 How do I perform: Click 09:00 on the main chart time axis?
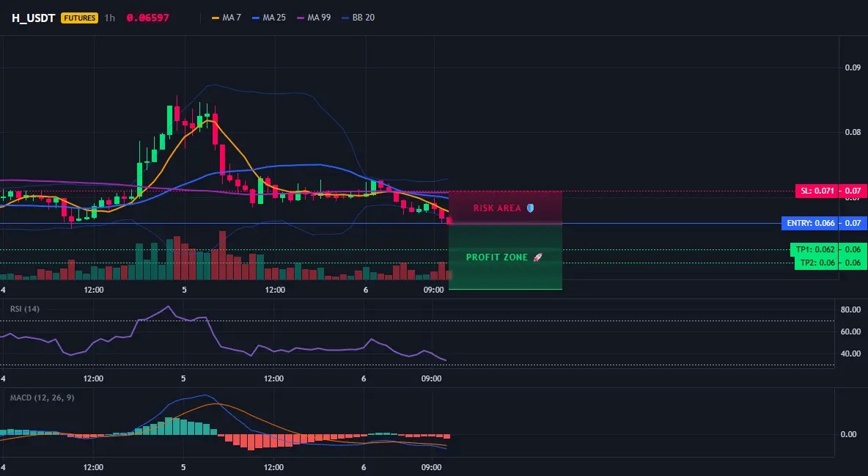coord(433,290)
